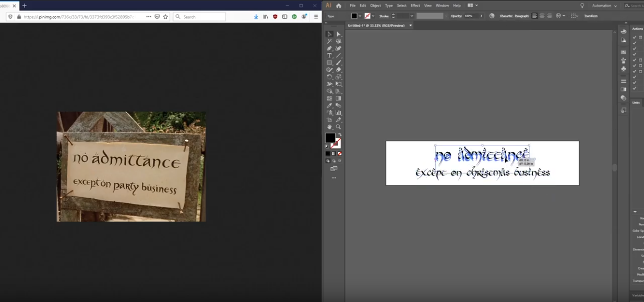Reset default fill and stroke
644x302 pixels.
pyautogui.click(x=327, y=147)
